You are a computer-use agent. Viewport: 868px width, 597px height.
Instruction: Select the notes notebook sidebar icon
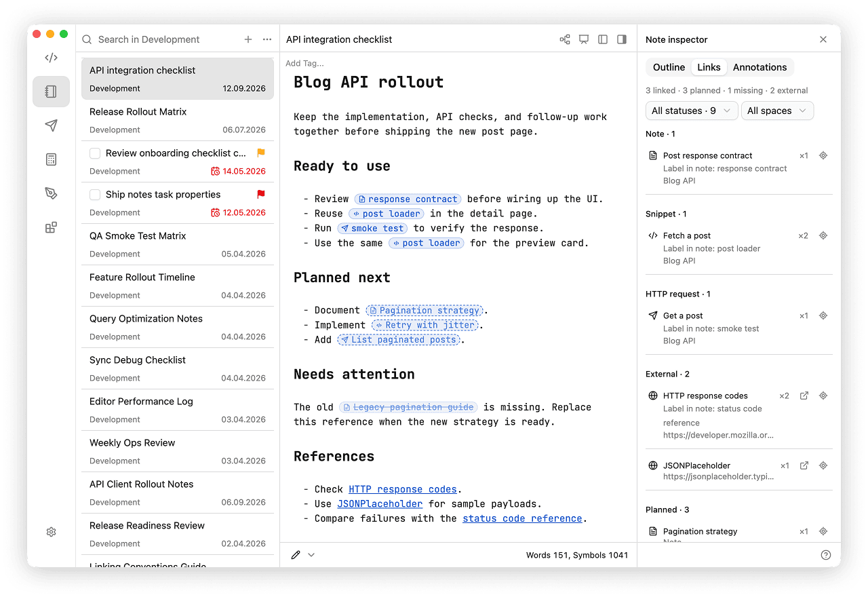click(51, 92)
